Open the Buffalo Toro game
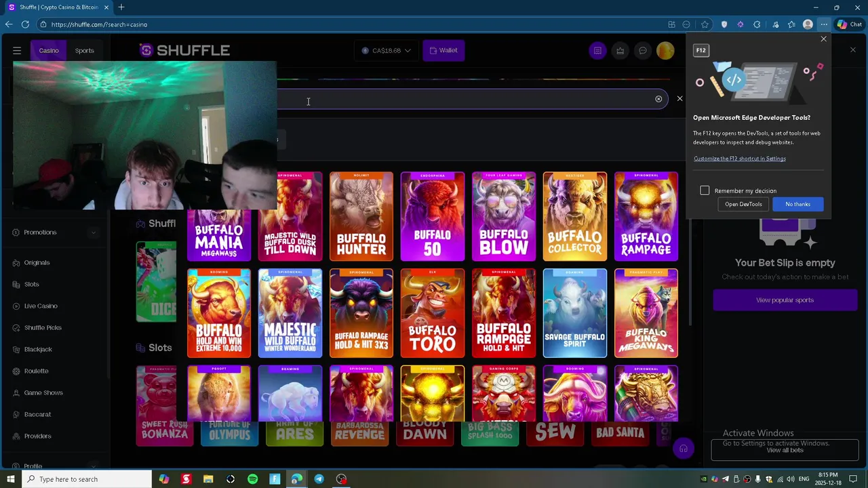The image size is (868, 488). (x=433, y=313)
